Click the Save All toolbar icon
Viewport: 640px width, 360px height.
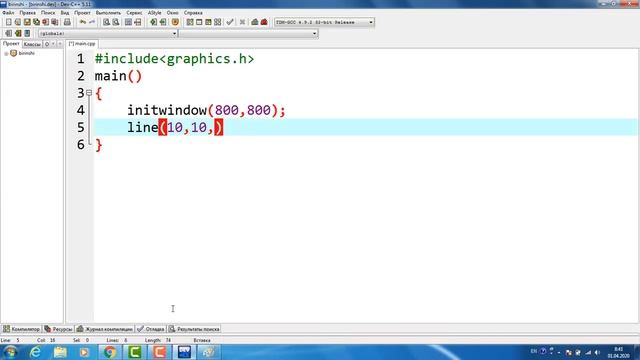coord(36,22)
